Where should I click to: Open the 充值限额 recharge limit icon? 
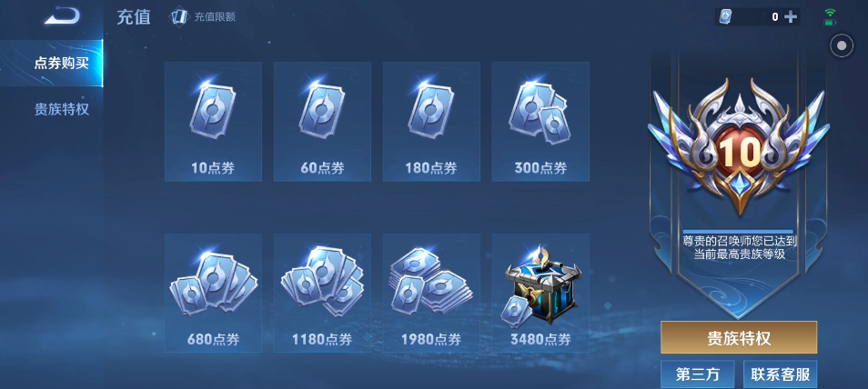(x=179, y=17)
